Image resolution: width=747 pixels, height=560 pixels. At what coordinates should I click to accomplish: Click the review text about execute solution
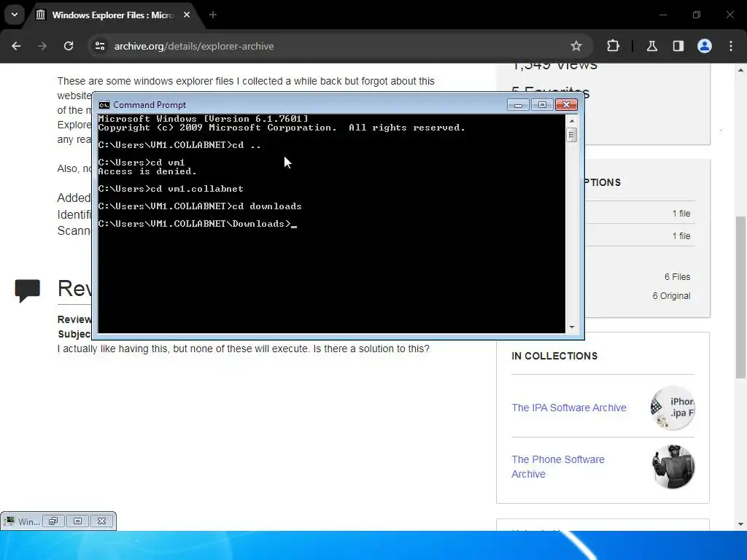pos(243,349)
